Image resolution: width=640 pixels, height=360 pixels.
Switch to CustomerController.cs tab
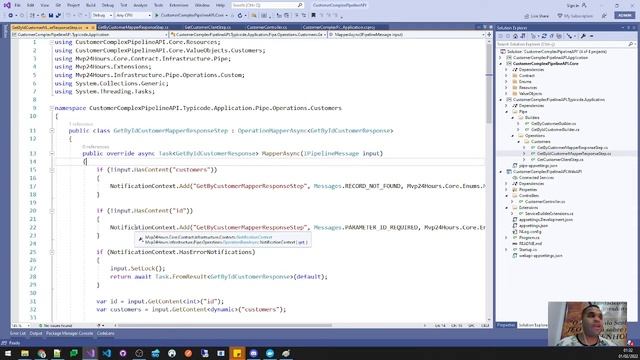click(267, 27)
